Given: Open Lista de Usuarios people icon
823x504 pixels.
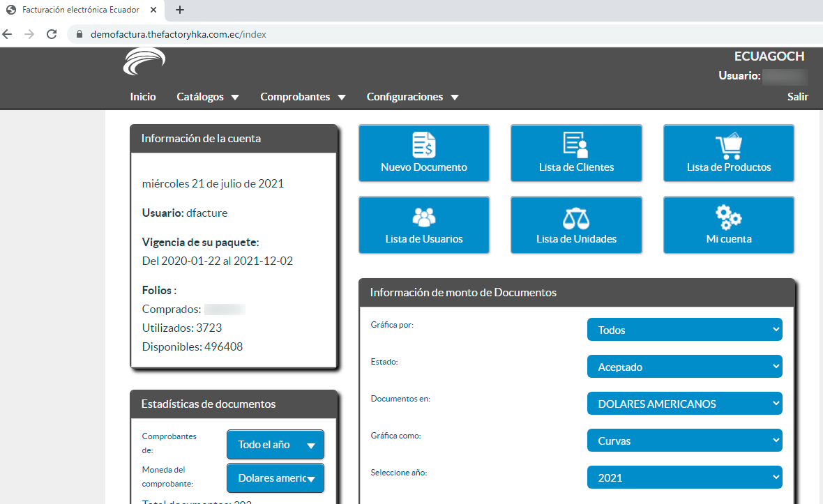Looking at the screenshot, I should [423, 217].
